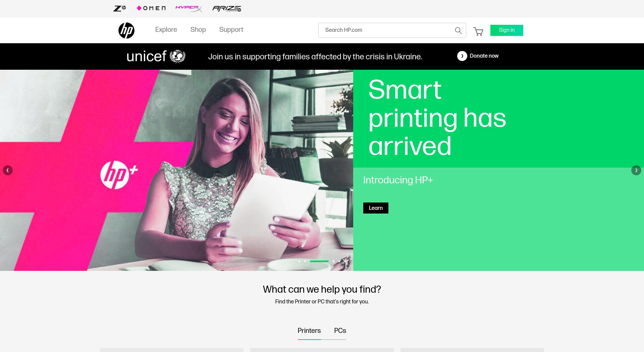
Task: Click the UNICEF logo in banner
Action: tap(156, 56)
